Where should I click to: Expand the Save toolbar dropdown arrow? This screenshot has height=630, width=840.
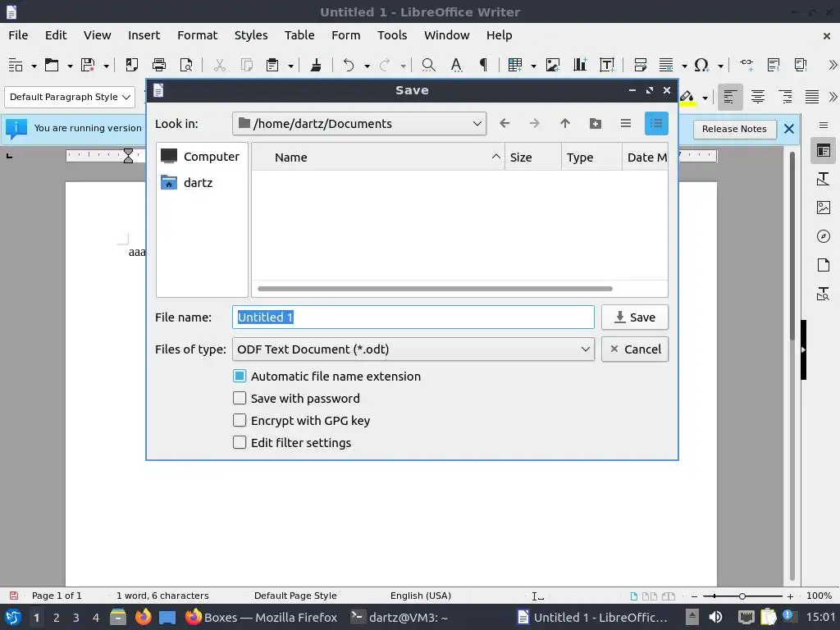106,66
